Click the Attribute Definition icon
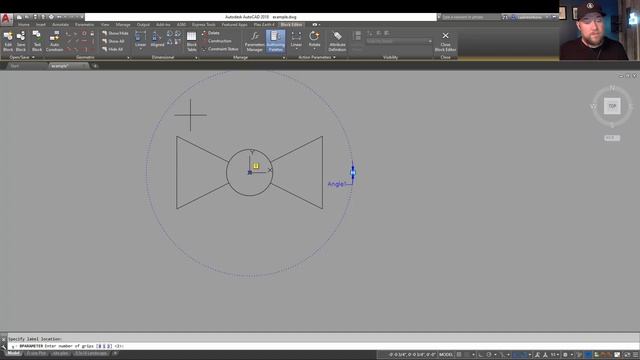Viewport: 640px width, 360px height. pyautogui.click(x=337, y=41)
